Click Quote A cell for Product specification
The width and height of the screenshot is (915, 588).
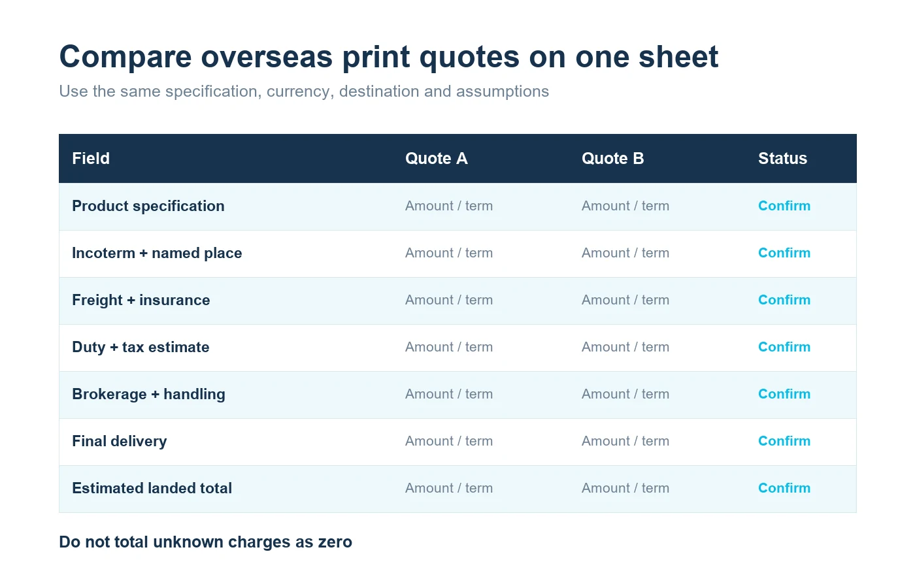coord(449,206)
